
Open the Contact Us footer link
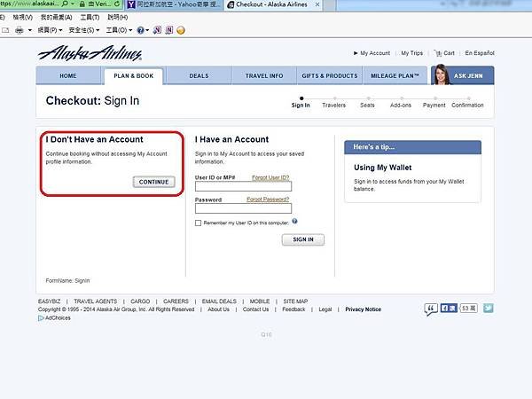click(255, 309)
